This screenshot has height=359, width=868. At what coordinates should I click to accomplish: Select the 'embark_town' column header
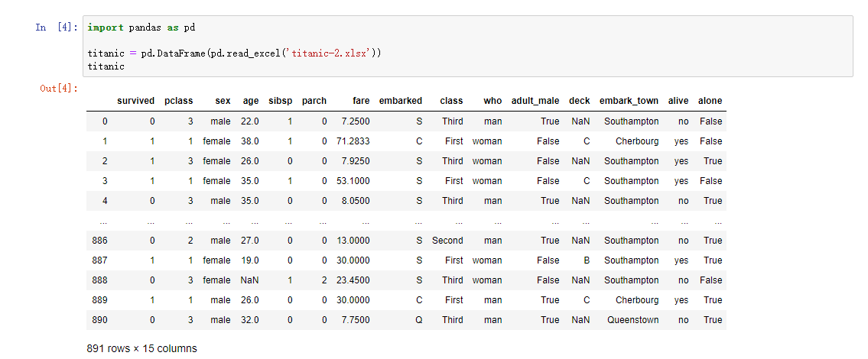point(629,101)
